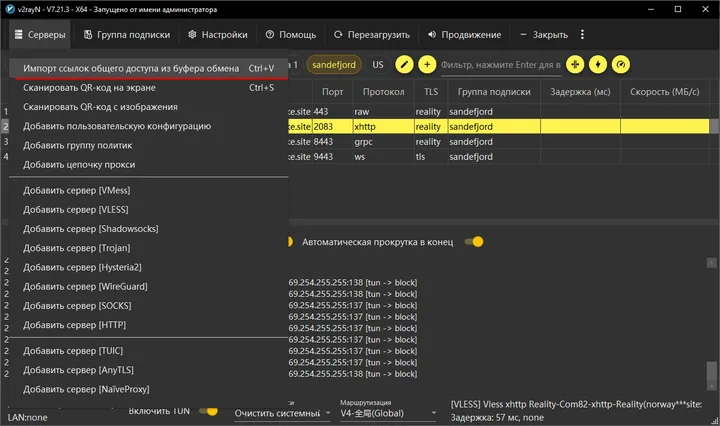Image resolution: width=720 pixels, height=426 pixels.
Task: Choose Добавить сервер [VMess]
Action: coord(149,191)
